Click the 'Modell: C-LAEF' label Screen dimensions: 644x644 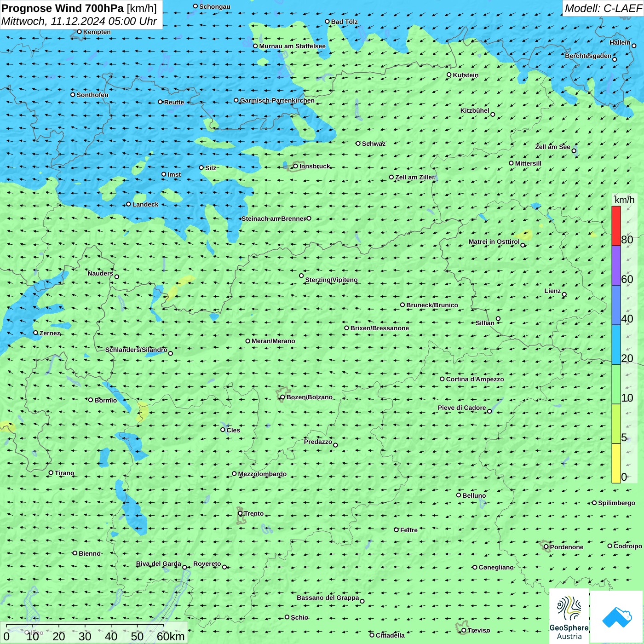[x=603, y=8]
